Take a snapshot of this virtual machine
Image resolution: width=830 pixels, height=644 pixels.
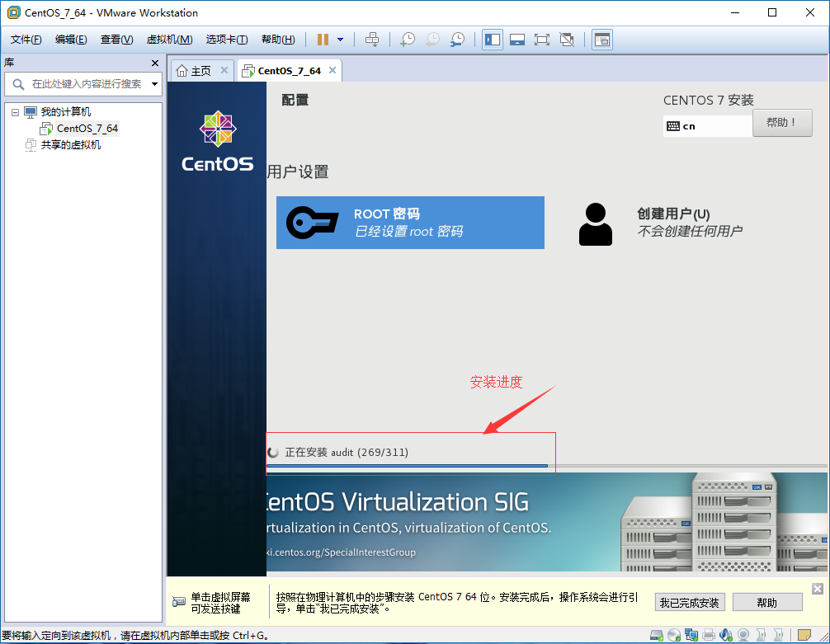coord(408,40)
